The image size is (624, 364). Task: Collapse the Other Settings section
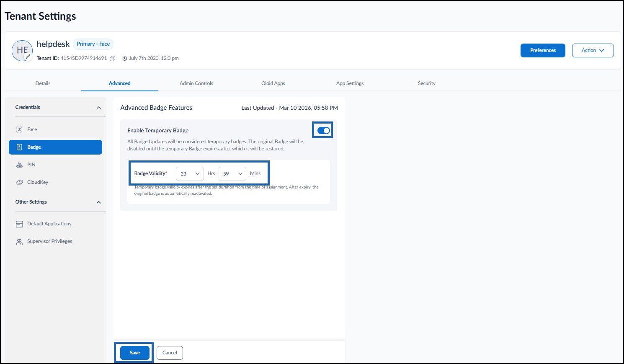click(99, 202)
